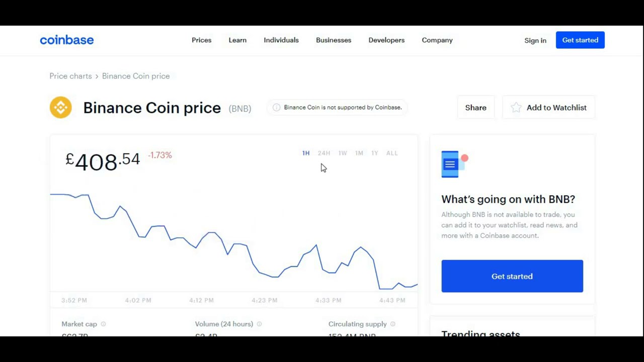Image resolution: width=644 pixels, height=362 pixels.
Task: Select the 1H chart time range
Action: (306, 153)
